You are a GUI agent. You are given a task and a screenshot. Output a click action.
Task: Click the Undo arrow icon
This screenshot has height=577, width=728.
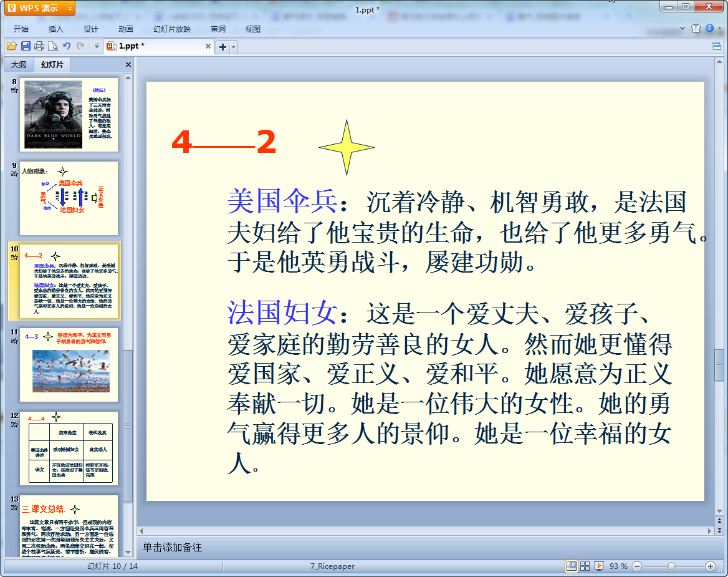[67, 46]
